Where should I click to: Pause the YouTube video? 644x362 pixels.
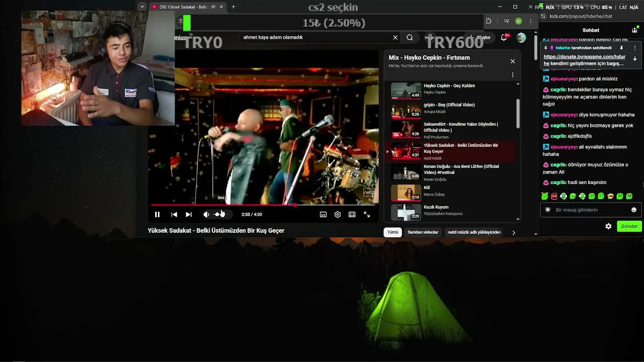[157, 215]
